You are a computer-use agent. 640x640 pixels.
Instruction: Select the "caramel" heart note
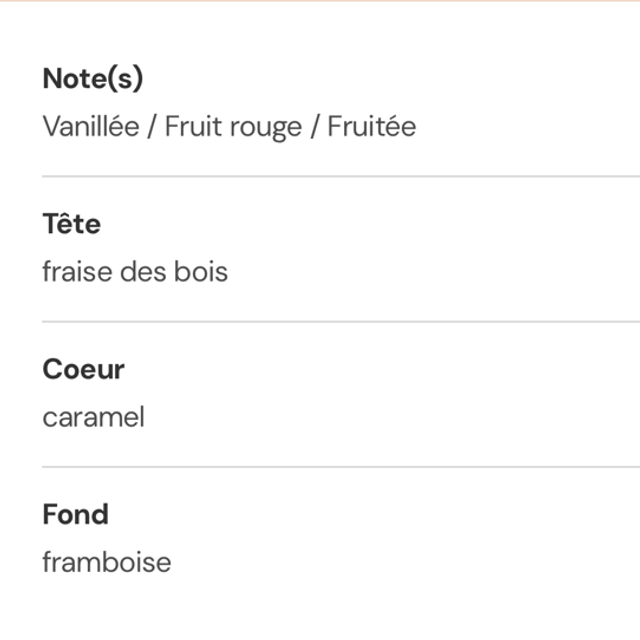point(93,417)
